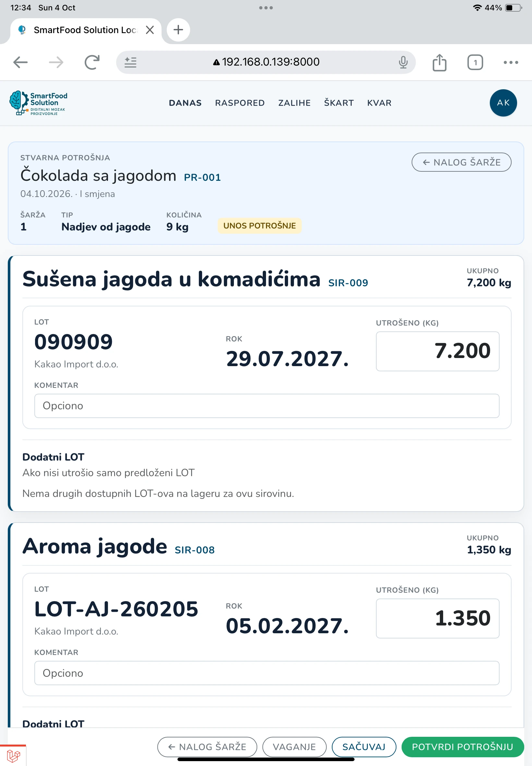Click the expiry date 29.07.2027.
This screenshot has height=766, width=532.
coord(287,359)
